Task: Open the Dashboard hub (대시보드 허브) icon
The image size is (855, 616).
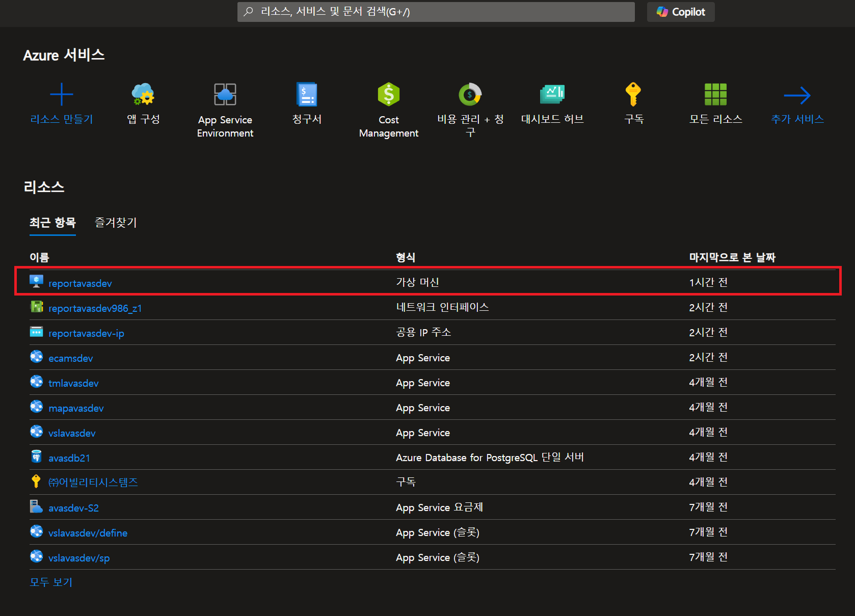Action: tap(552, 94)
